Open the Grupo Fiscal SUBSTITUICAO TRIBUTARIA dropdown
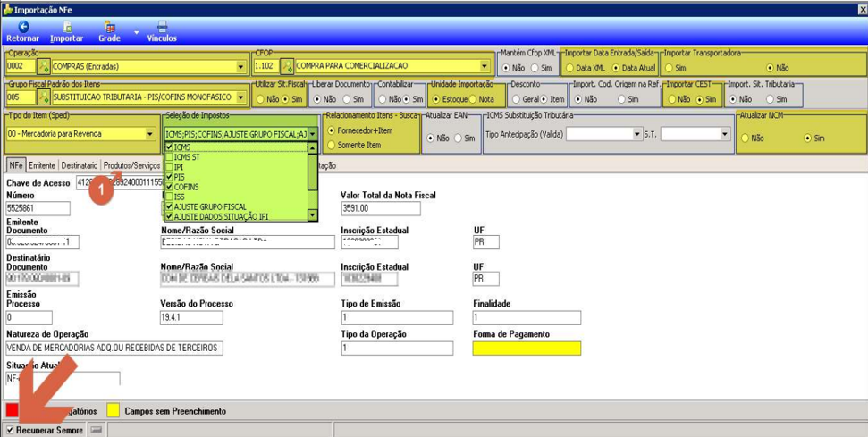This screenshot has width=868, height=437. 240,97
